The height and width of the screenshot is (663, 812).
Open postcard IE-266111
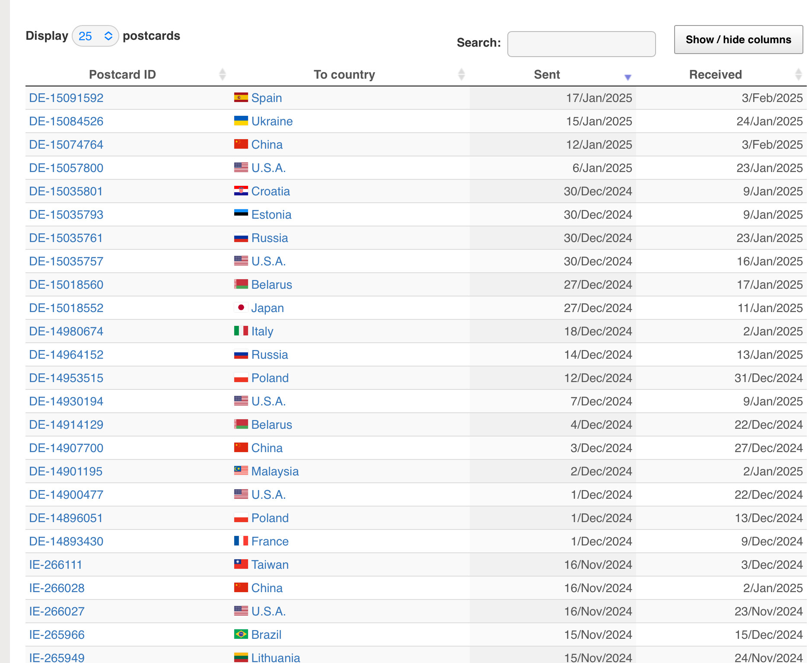click(55, 564)
